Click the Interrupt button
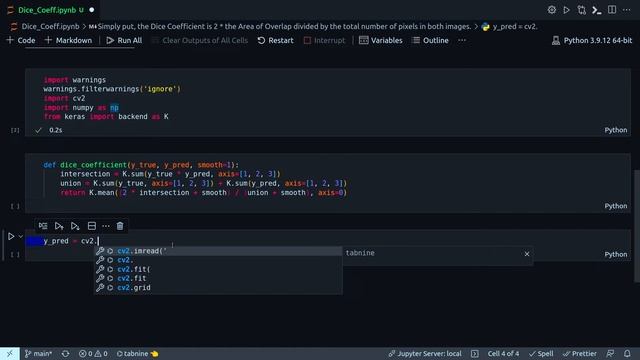Viewport: 640px width, 360px height. (x=324, y=40)
